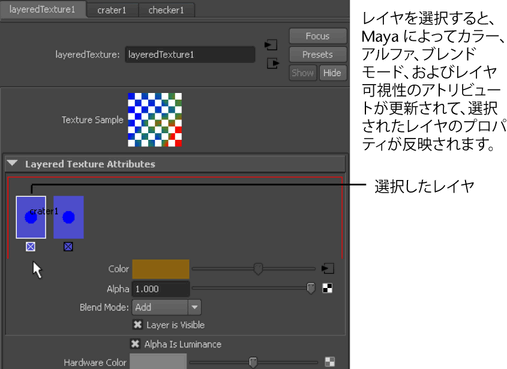Click the Color map connection icon

tap(328, 268)
